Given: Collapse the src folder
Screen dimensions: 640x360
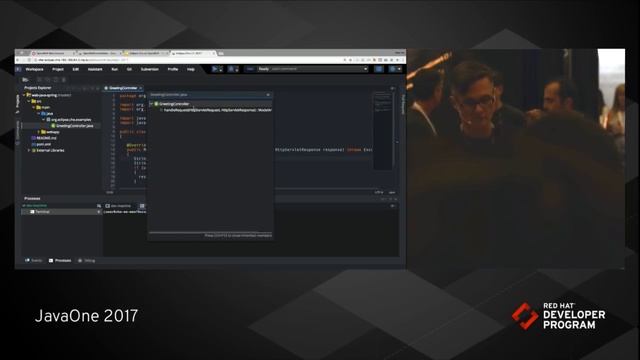Looking at the screenshot, I should point(29,101).
